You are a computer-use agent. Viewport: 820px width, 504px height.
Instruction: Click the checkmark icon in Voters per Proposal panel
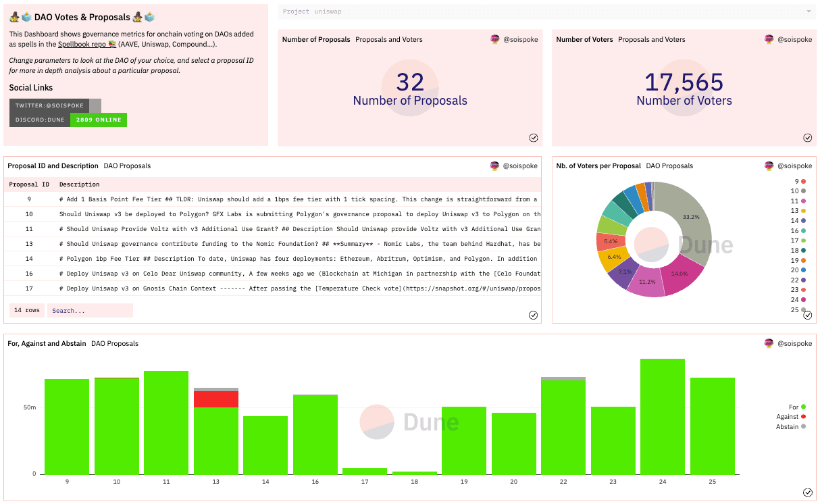808,315
